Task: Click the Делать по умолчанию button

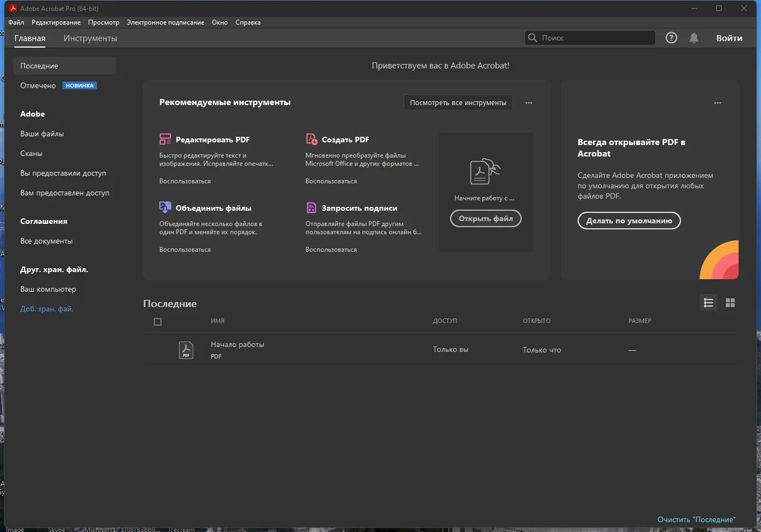Action: point(629,221)
